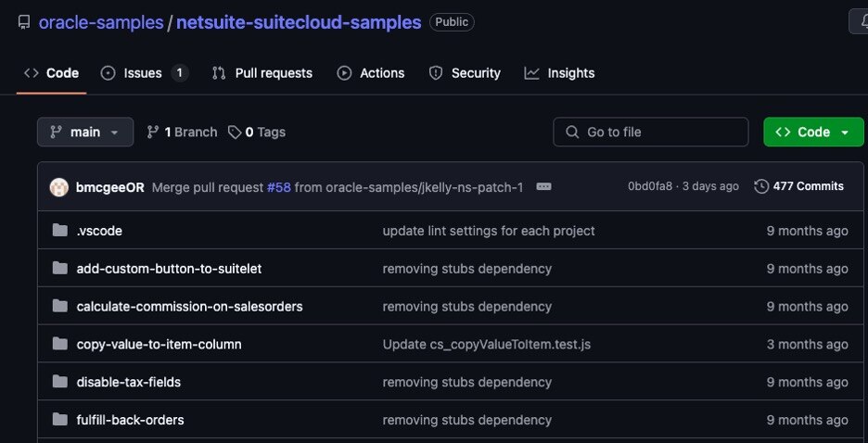Click the magnifier icon in Go to file
868x443 pixels.
click(x=572, y=133)
